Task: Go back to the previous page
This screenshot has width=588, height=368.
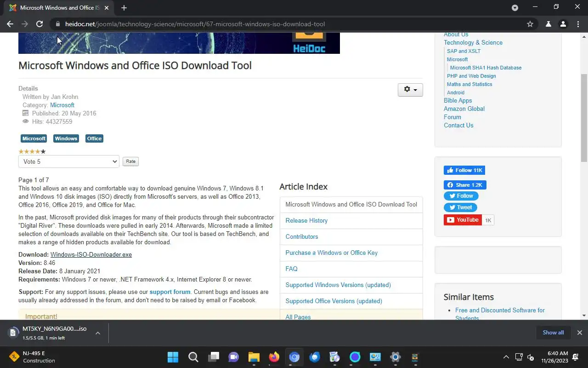Action: pos(10,24)
